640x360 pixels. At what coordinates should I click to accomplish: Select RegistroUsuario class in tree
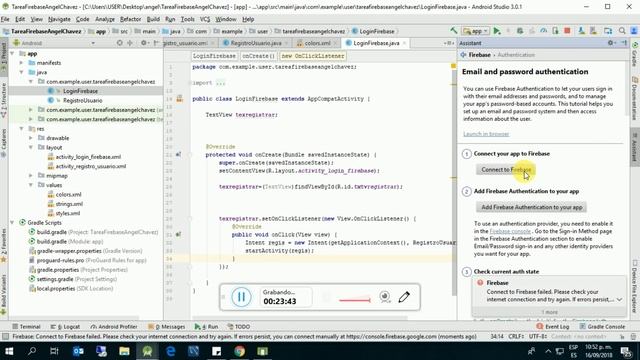[82, 100]
